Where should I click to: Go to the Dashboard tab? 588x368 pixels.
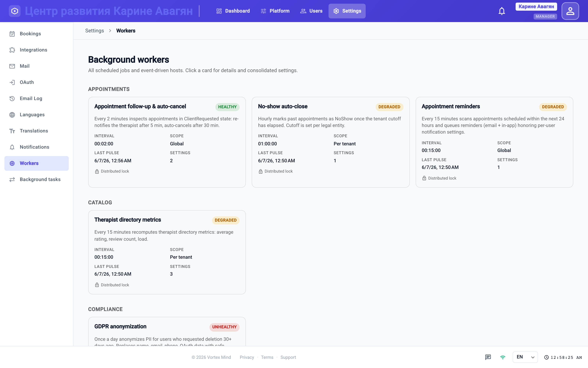233,11
